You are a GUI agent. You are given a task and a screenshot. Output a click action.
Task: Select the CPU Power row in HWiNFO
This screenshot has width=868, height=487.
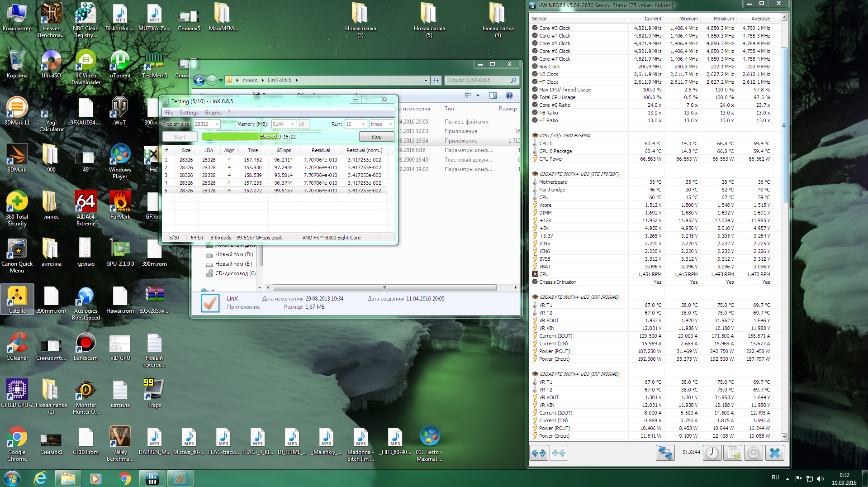[651, 159]
